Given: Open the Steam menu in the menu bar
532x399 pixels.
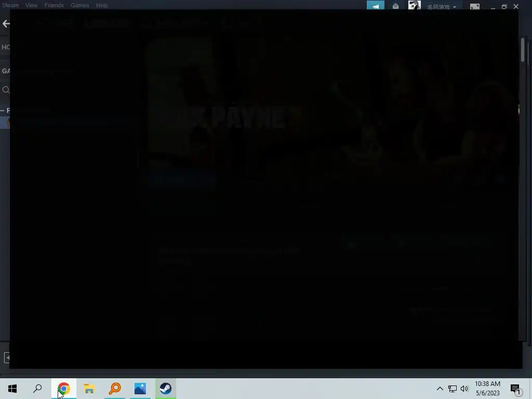Looking at the screenshot, I should pyautogui.click(x=10, y=5).
